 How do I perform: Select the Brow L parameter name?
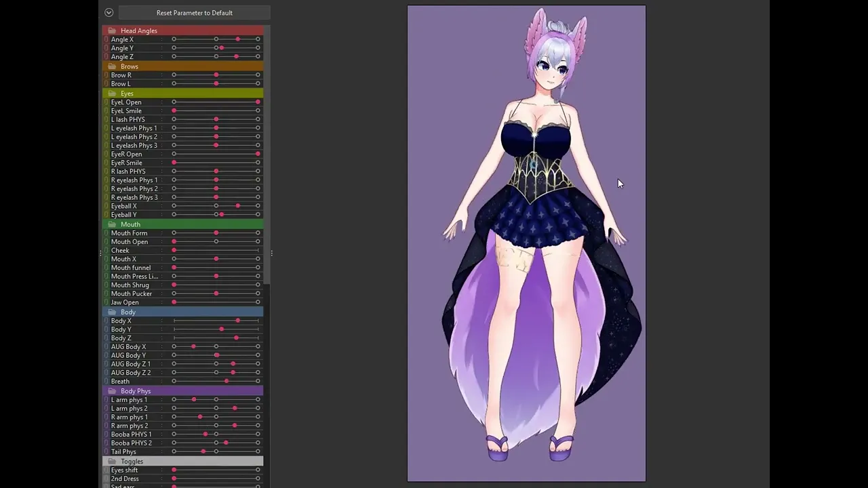(x=121, y=84)
